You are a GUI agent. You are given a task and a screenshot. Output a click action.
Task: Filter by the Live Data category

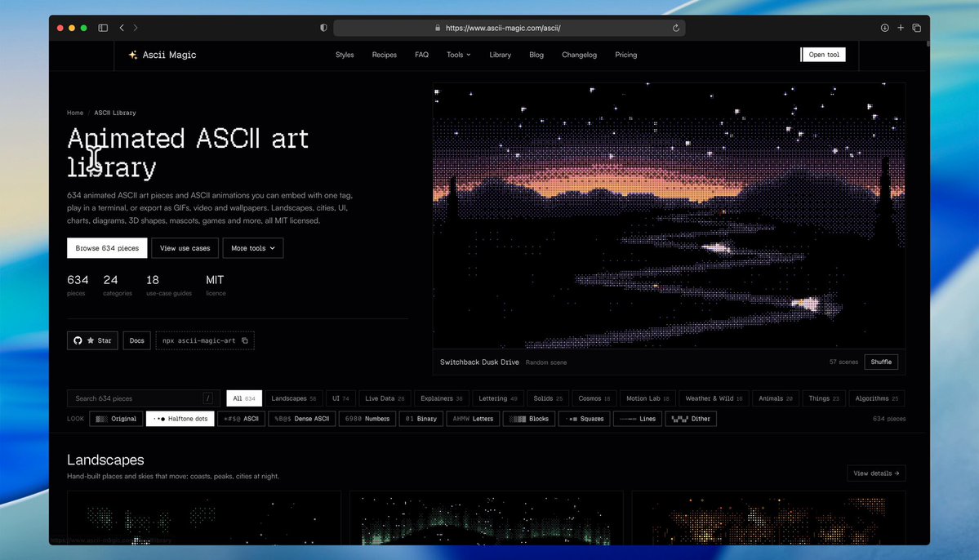[x=385, y=398]
